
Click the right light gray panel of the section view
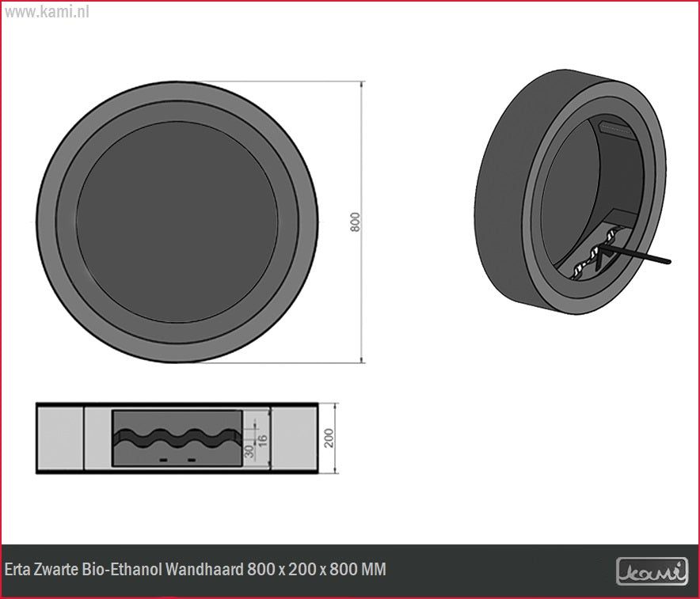pos(294,438)
